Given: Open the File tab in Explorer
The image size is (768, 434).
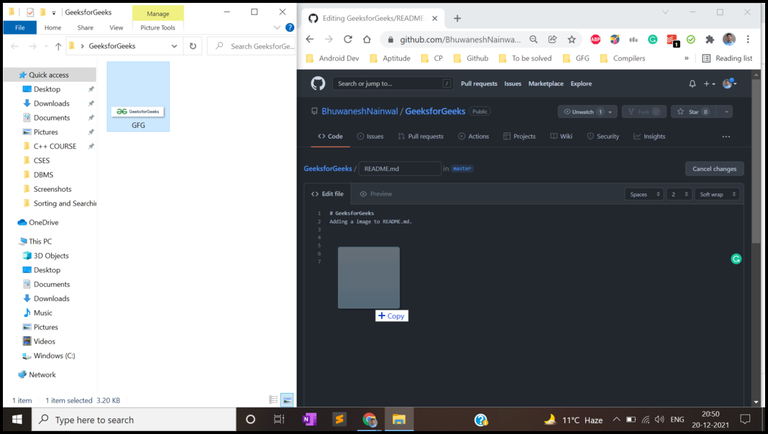Looking at the screenshot, I should coord(20,27).
